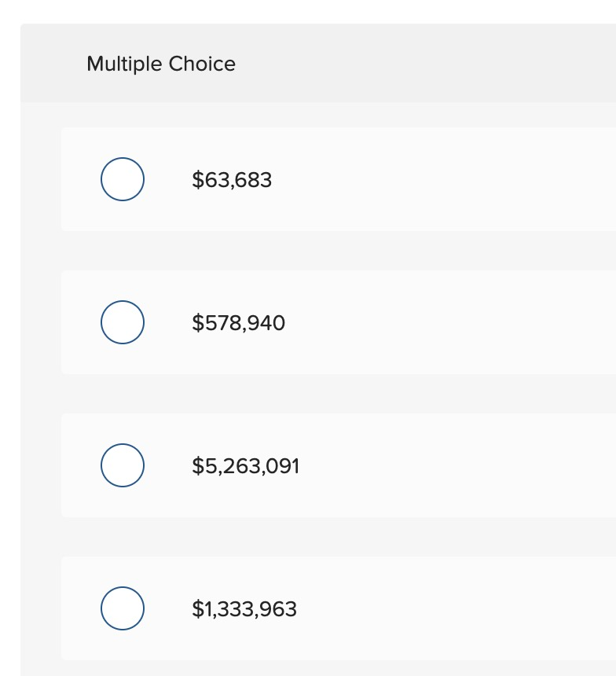Click the $5,263,091 answer label

coord(245,466)
